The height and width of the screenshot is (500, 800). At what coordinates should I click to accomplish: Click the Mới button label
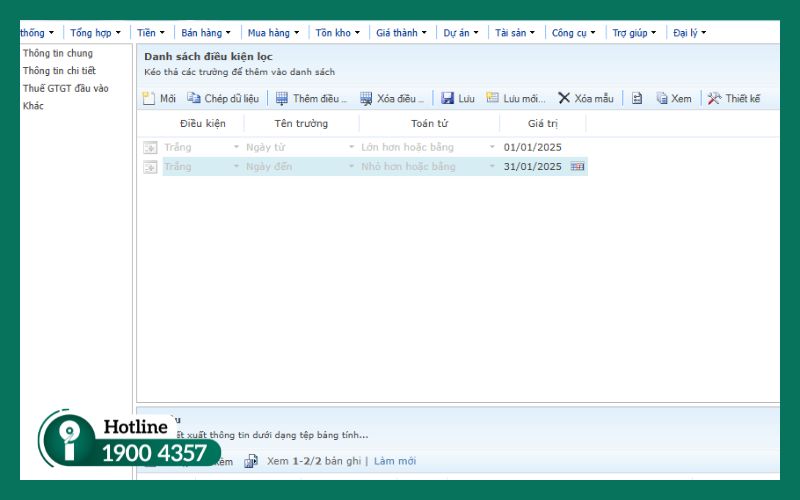click(x=168, y=98)
